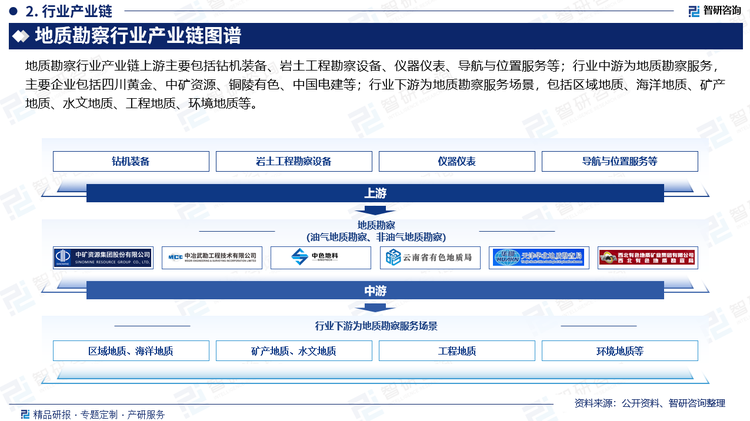The height and width of the screenshot is (421, 750).
Task: Click the 地质勘察 heading text
Action: (376, 225)
